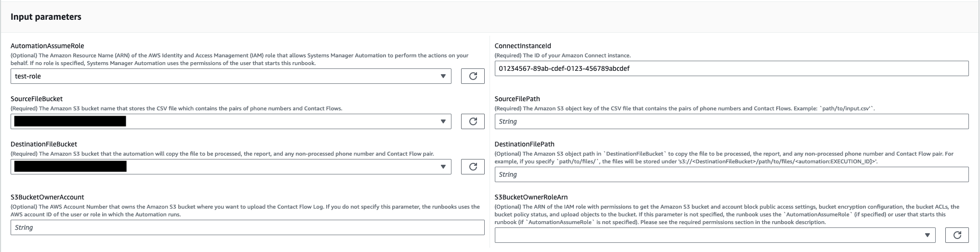The height and width of the screenshot is (252, 980).
Task: Click the SourceFilePath label
Action: 517,99
